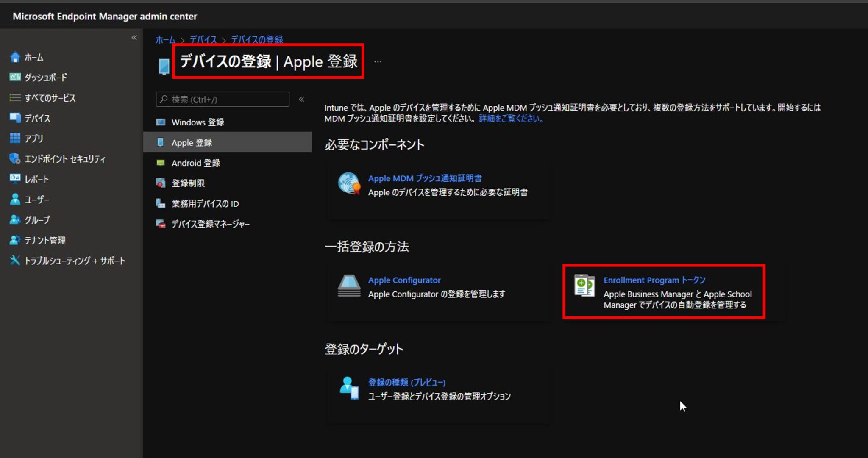Image resolution: width=868 pixels, height=458 pixels.
Task: Open アプリ in the sidebar
Action: click(x=34, y=139)
